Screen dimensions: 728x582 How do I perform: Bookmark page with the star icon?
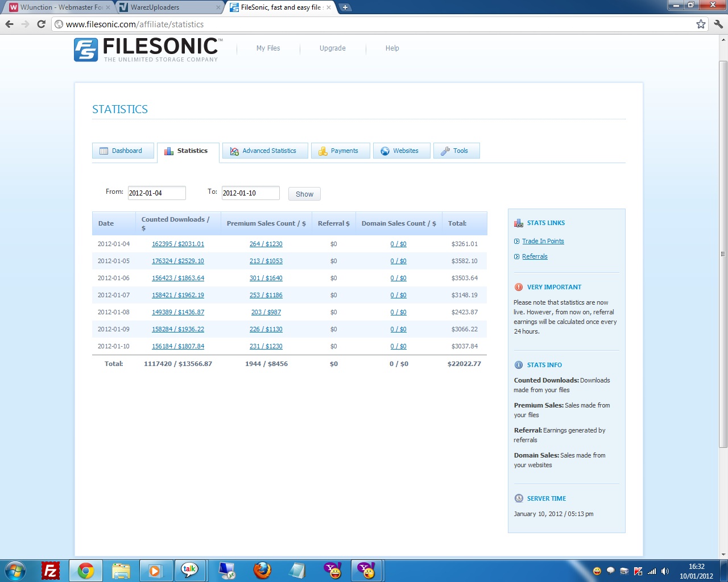701,24
